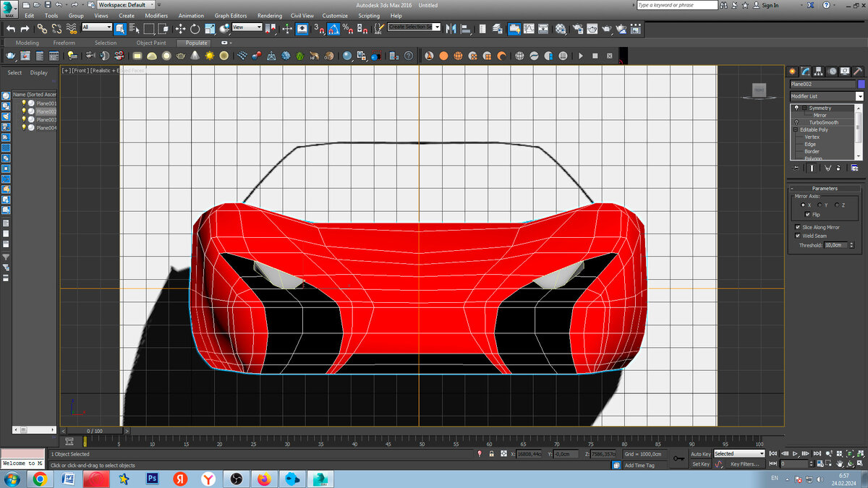Viewport: 868px width, 488px height.
Task: Collapse the Parameters rollout
Action: (825, 188)
